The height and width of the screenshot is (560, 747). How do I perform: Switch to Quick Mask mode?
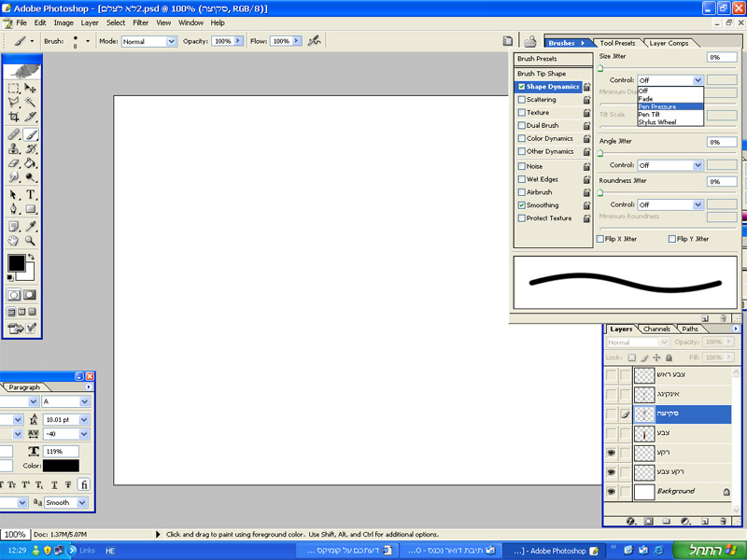(x=30, y=295)
